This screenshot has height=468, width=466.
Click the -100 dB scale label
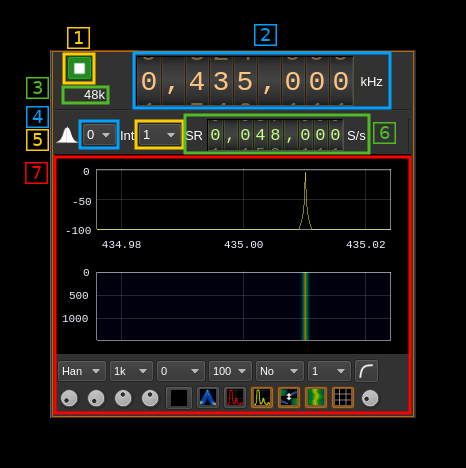[78, 231]
